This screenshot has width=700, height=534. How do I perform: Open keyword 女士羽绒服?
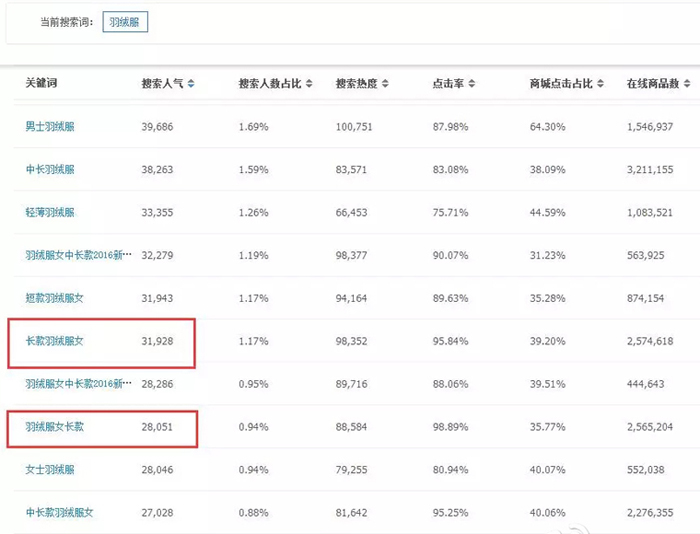coord(50,469)
